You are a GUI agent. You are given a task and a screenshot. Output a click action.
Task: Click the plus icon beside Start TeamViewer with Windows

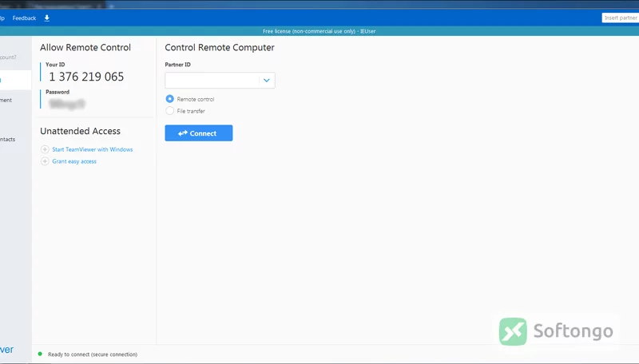[x=45, y=149]
